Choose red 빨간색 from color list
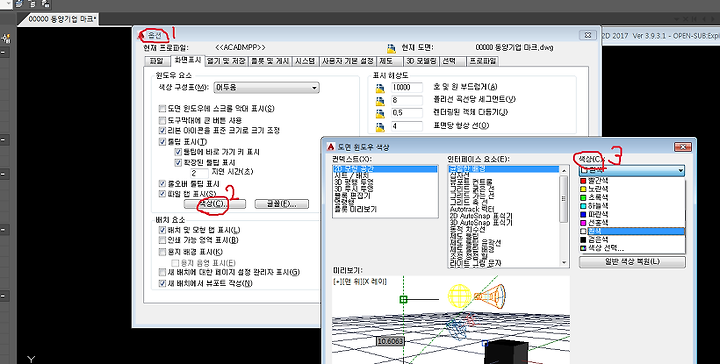The height and width of the screenshot is (364, 720). pos(632,180)
